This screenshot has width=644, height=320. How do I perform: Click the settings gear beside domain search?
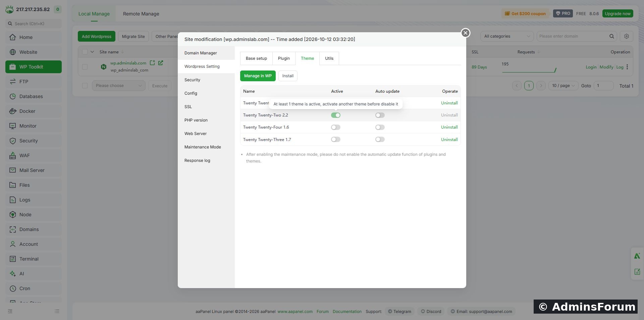coord(626,36)
